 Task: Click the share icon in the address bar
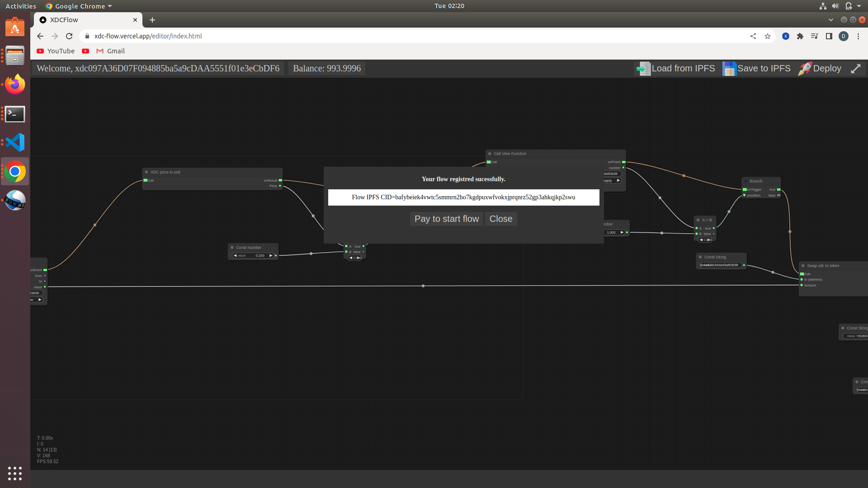(x=753, y=36)
